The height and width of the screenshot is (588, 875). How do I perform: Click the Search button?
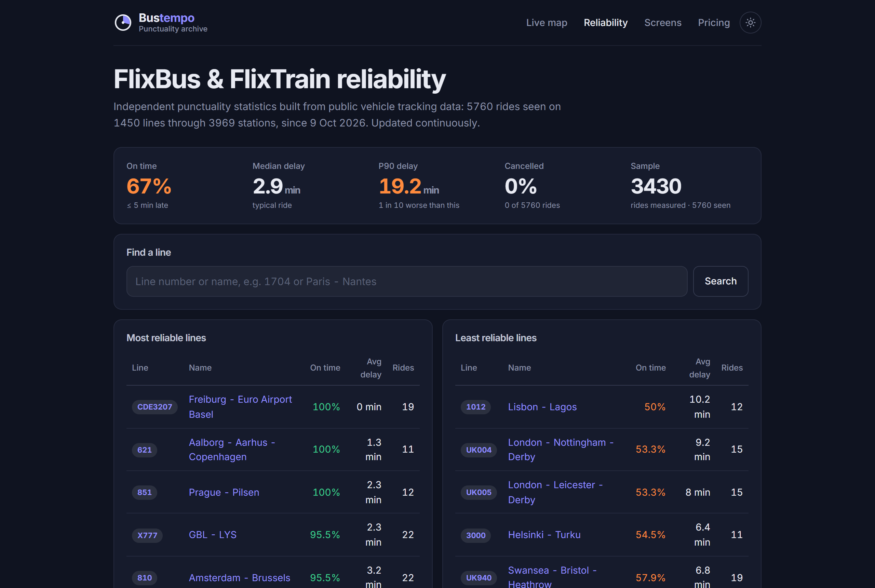(721, 281)
